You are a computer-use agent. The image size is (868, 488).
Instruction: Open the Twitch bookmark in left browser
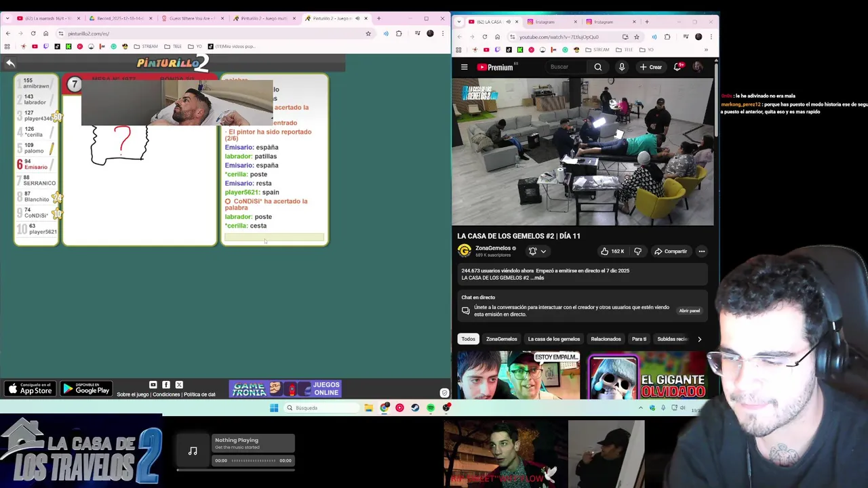[x=46, y=47]
